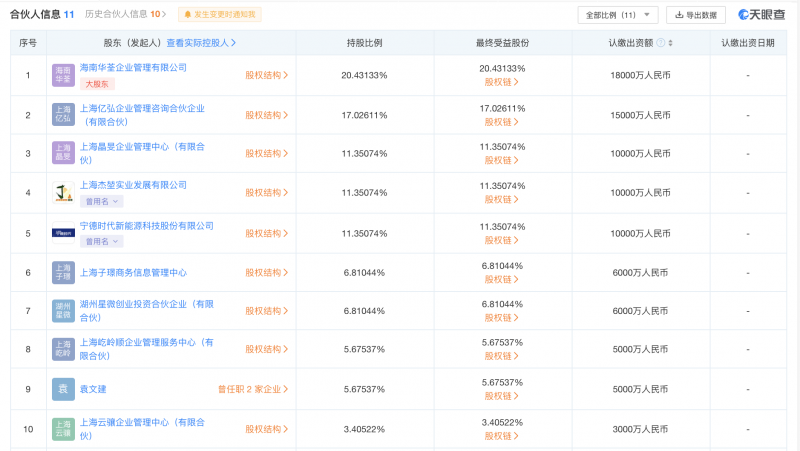The image size is (800, 451).
Task: Click the sort arrows on 认缴出资额 column
Action: (x=670, y=43)
